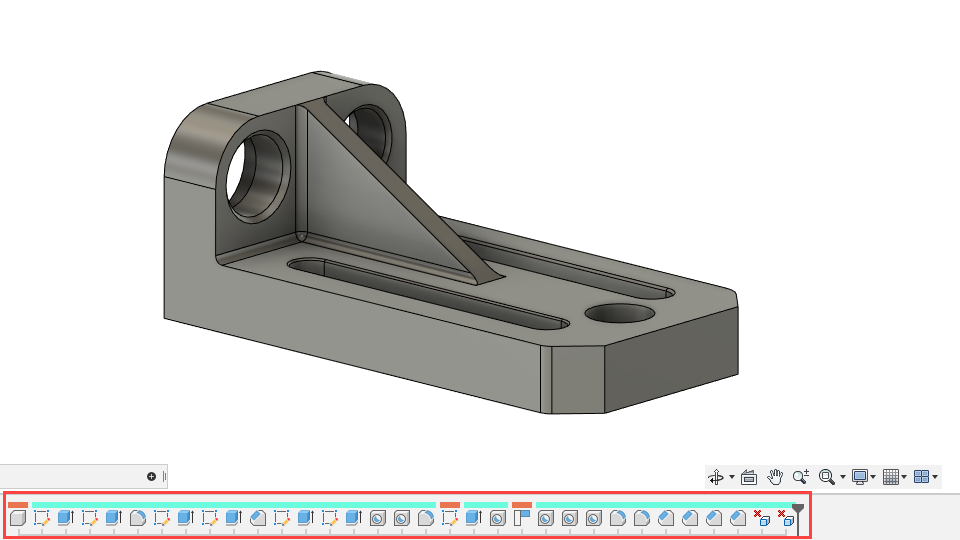This screenshot has width=960, height=540.
Task: Click the timeline end marker handle
Action: (797, 510)
